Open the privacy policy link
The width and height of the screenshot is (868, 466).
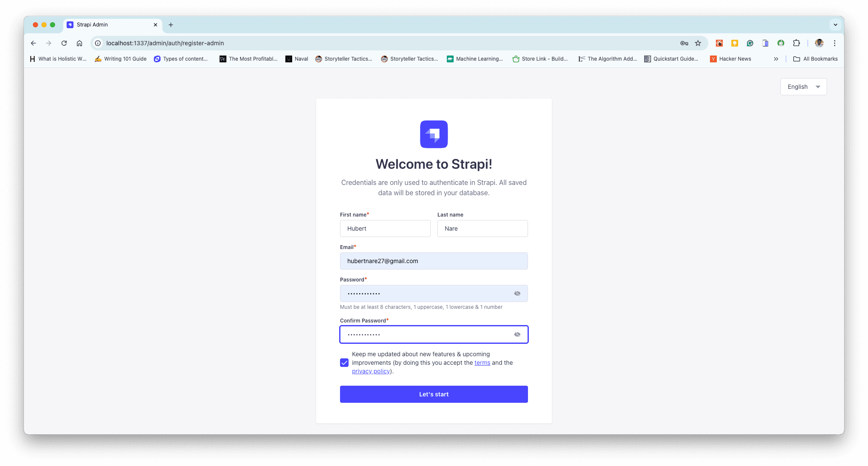click(x=371, y=371)
